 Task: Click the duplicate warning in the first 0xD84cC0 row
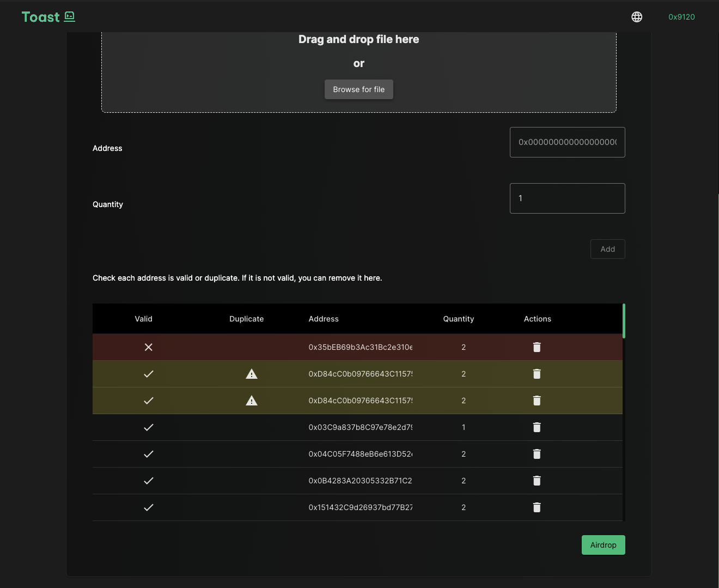251,374
